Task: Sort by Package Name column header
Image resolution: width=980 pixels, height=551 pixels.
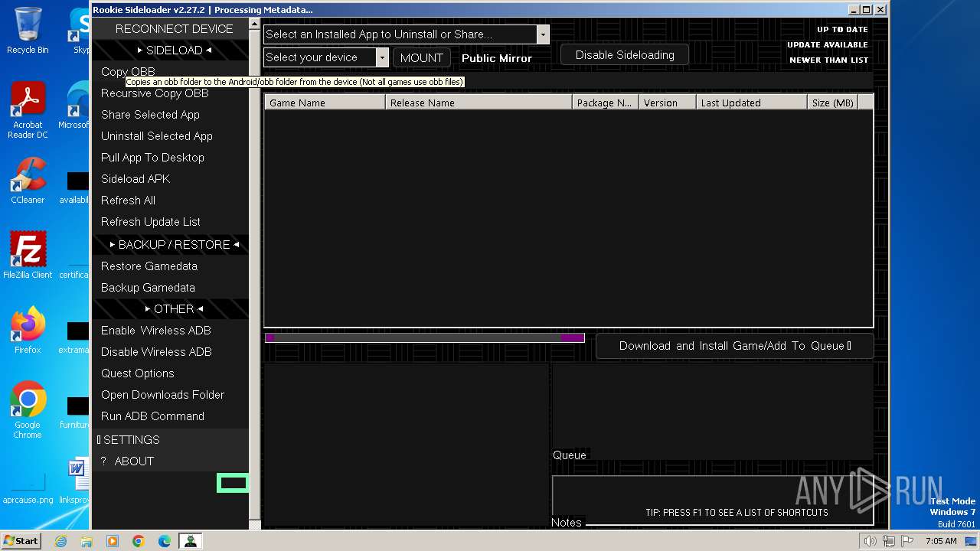Action: tap(606, 103)
